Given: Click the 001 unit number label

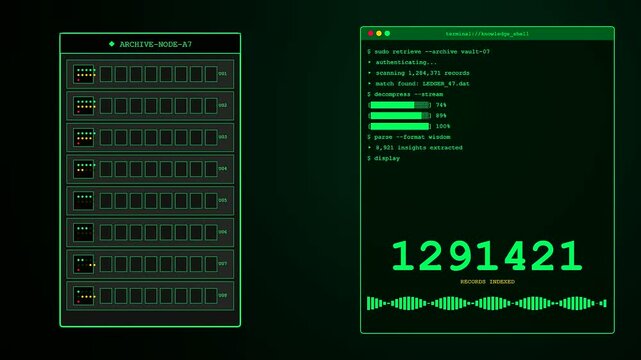Looking at the screenshot, I should 222,74.
